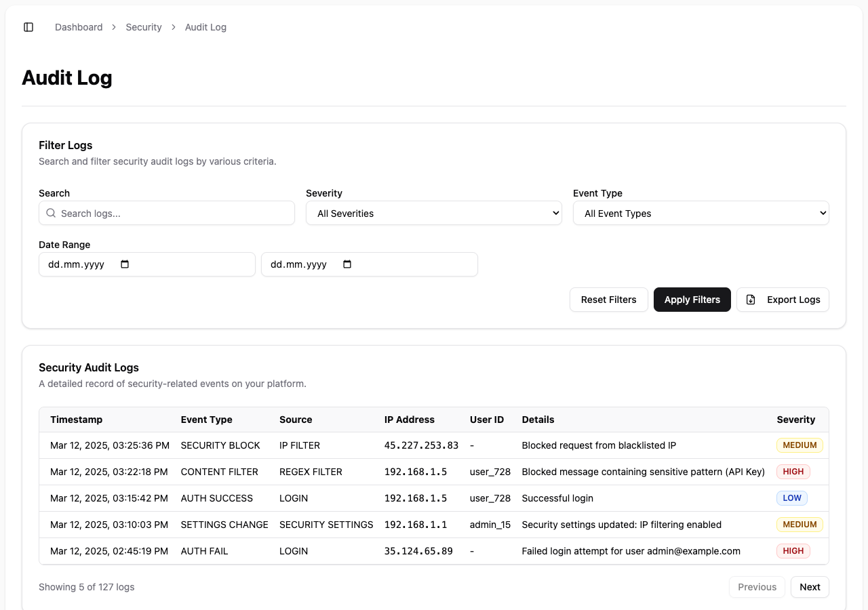Image resolution: width=868 pixels, height=610 pixels.
Task: Click the Export Logs button
Action: tap(783, 300)
